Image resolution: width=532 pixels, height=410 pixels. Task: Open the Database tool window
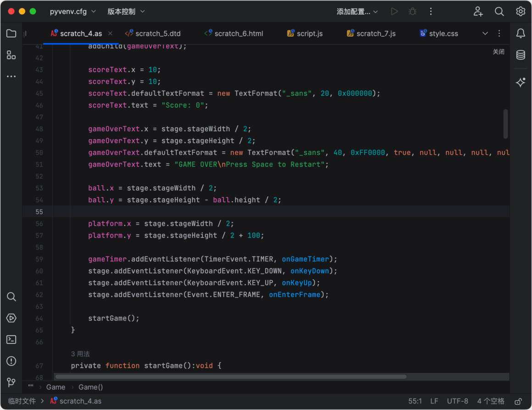tap(521, 55)
